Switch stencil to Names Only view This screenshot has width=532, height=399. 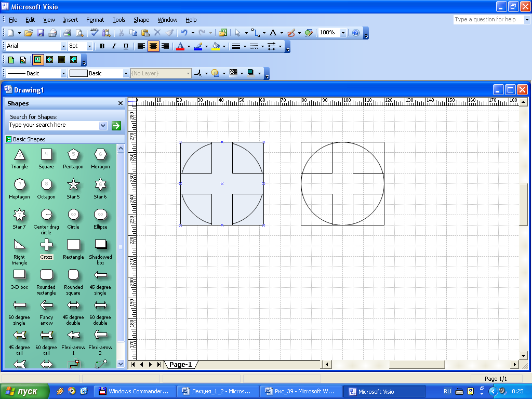[61, 60]
